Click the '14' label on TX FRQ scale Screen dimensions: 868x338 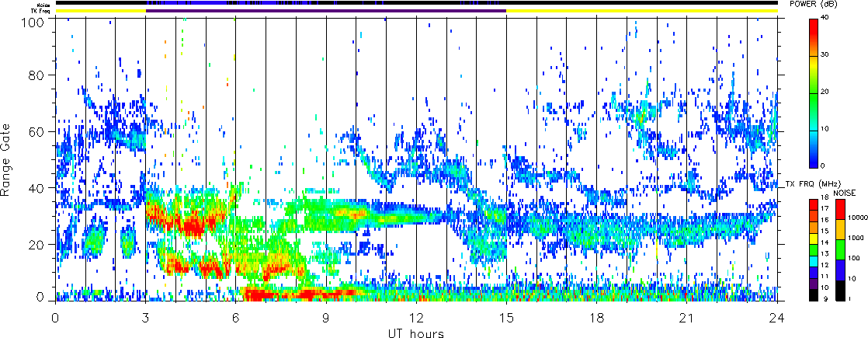click(825, 242)
